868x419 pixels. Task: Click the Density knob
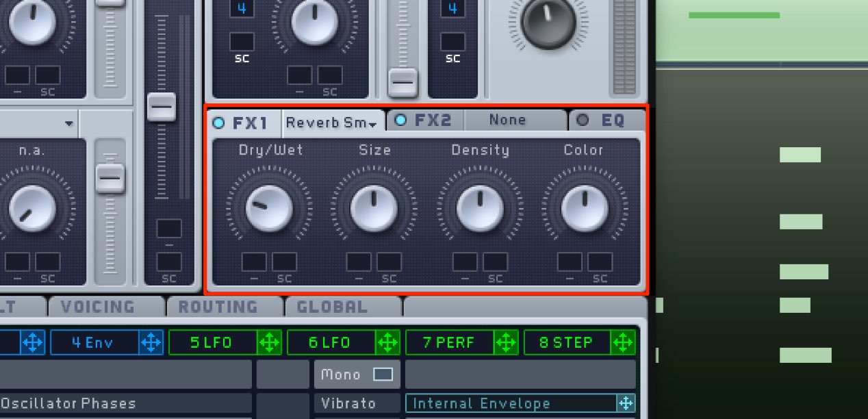click(x=480, y=209)
